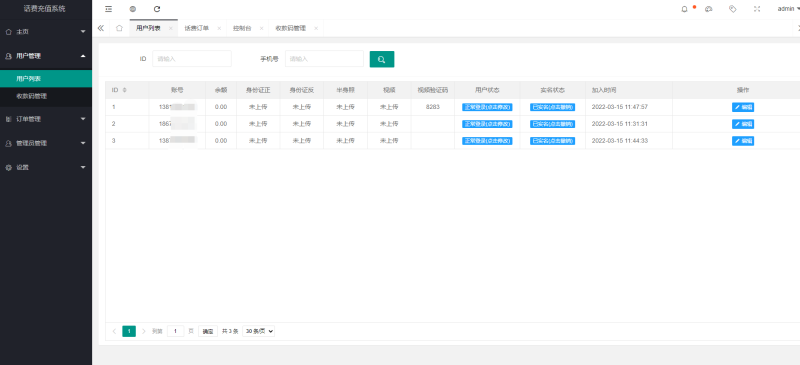Click the 账号 column header
Viewport: 800px width, 365px height.
coord(177,90)
